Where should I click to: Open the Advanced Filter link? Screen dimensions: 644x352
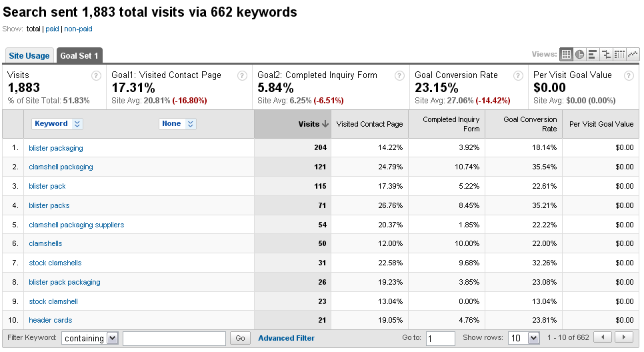click(286, 338)
